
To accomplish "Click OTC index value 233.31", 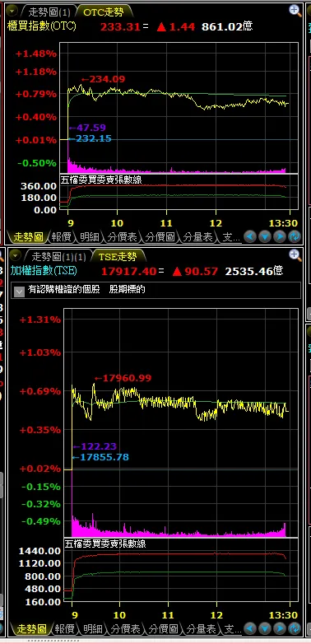I will [120, 26].
